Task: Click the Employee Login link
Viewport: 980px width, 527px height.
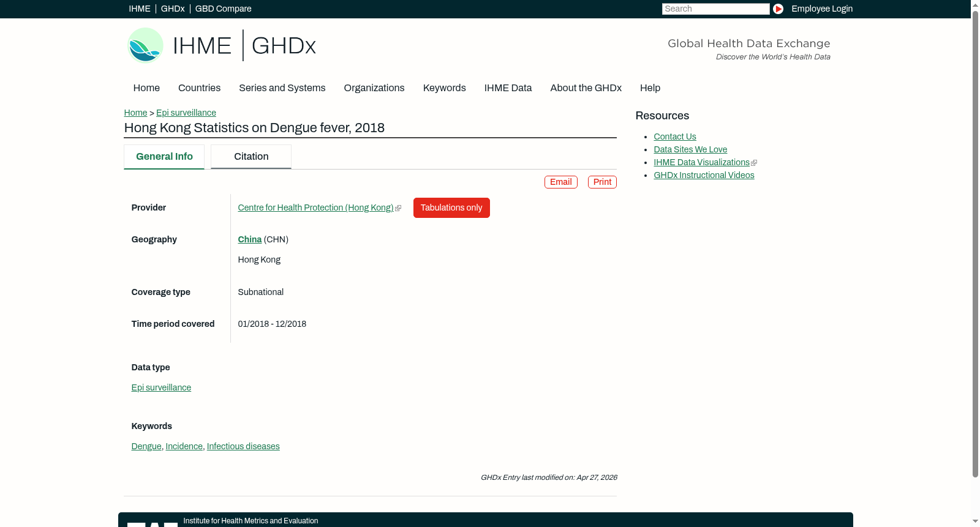Action: coord(822,9)
